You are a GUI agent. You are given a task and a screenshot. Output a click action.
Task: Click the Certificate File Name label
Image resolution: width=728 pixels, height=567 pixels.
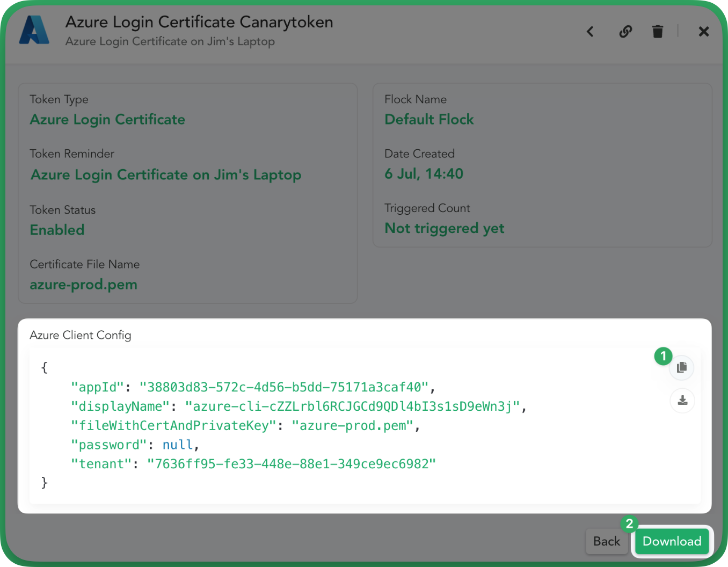85,264
